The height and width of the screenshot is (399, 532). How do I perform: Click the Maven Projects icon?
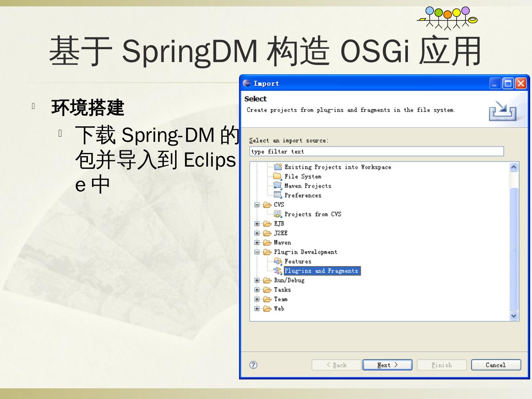point(277,186)
